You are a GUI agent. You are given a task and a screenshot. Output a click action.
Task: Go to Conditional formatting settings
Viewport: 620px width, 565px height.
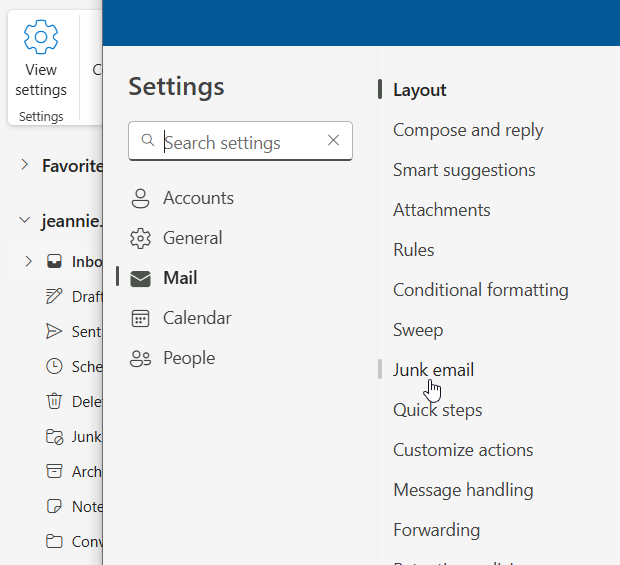[480, 290]
